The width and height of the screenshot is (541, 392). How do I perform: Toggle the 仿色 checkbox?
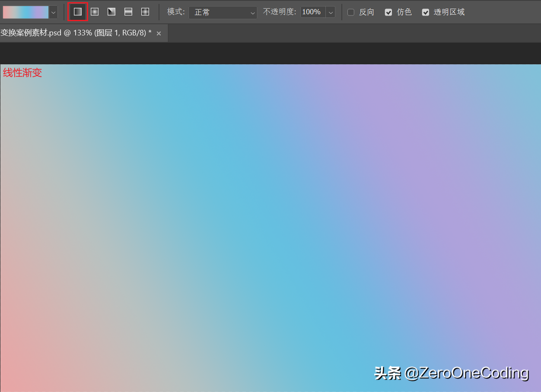(x=388, y=13)
